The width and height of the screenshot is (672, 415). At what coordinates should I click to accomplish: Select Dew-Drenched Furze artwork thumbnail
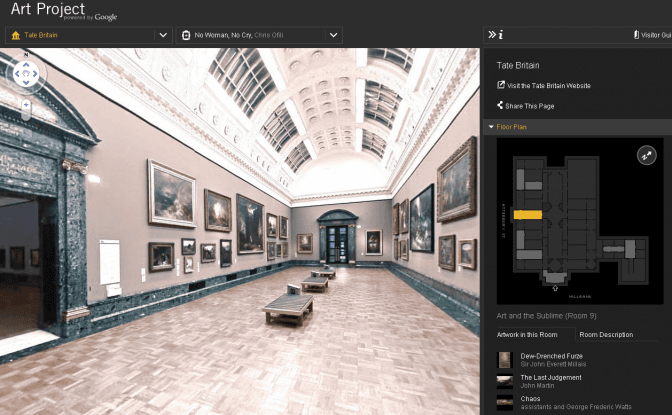tap(505, 359)
